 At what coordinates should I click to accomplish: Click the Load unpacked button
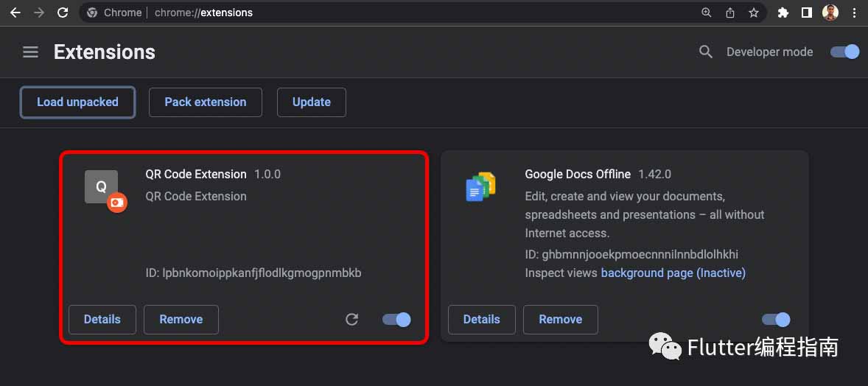click(x=77, y=102)
